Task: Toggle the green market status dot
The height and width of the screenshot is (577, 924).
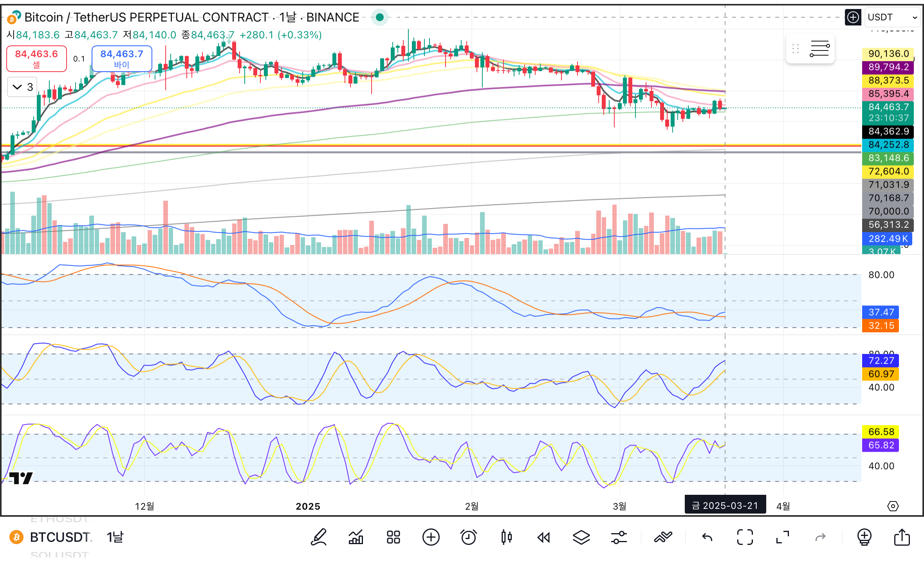Action: click(379, 17)
